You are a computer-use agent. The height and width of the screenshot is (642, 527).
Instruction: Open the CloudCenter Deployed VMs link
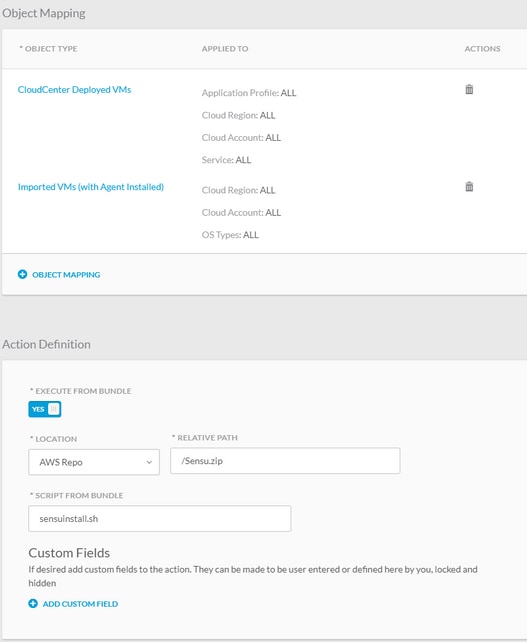click(75, 90)
